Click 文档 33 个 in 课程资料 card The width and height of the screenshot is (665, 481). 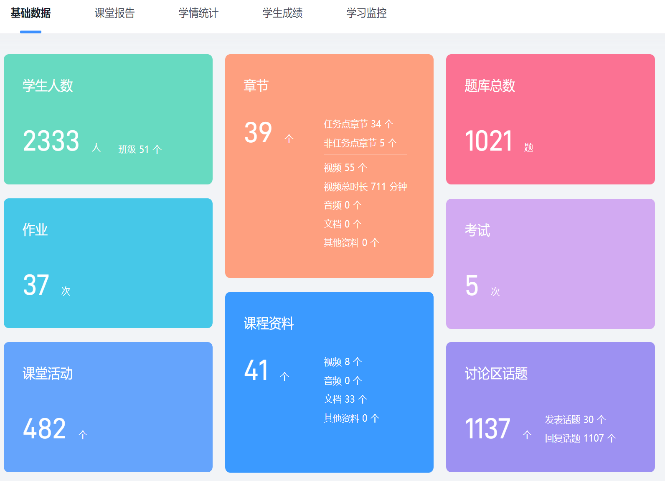pos(345,399)
